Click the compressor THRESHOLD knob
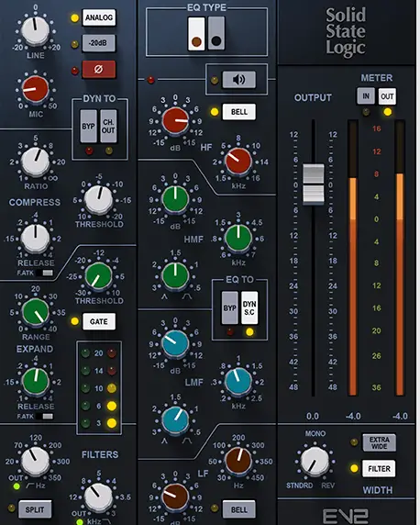This screenshot has height=525, width=420. (98, 199)
